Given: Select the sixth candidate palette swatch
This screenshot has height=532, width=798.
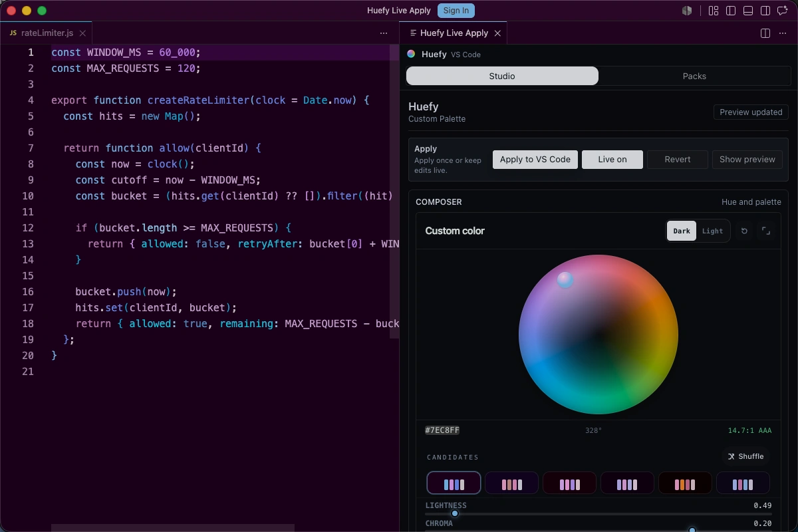Looking at the screenshot, I should click(743, 483).
